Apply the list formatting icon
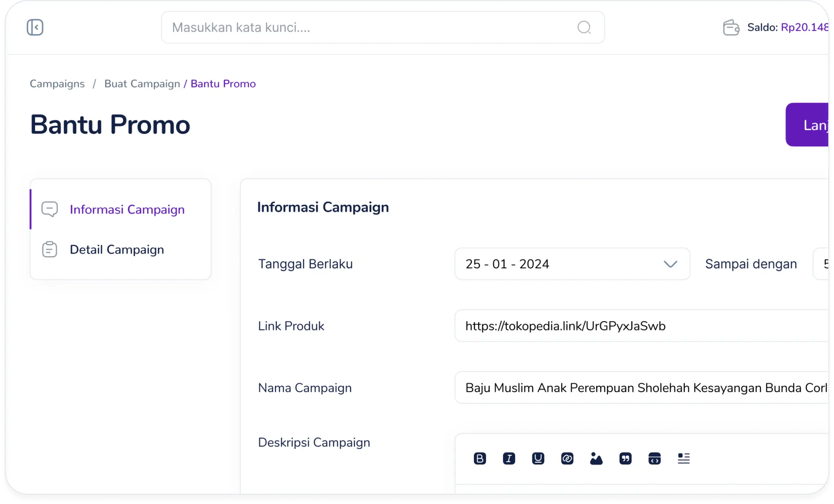This screenshot has width=834, height=504. (x=684, y=459)
